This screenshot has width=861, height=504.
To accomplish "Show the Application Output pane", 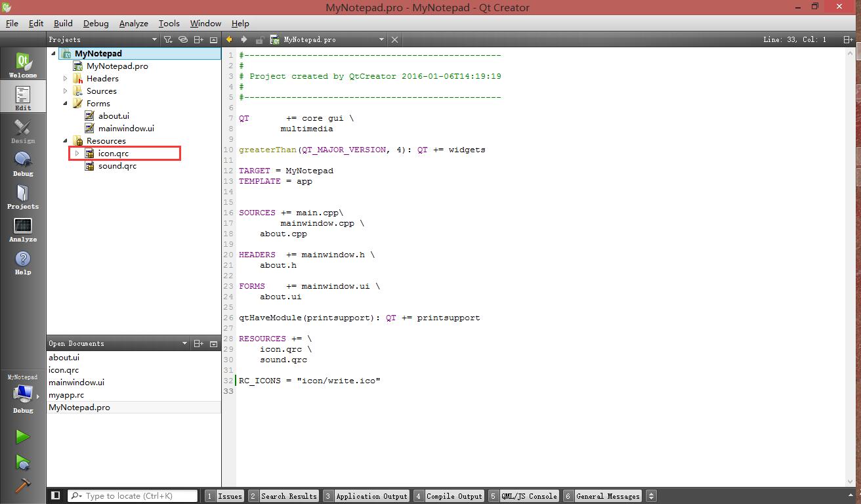I will tap(366, 496).
